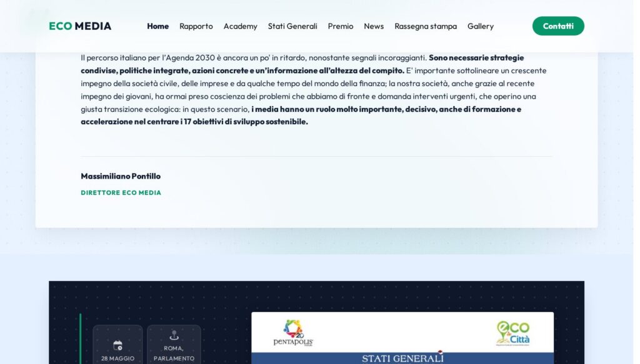Viewport: 640px width, 364px height.
Task: Click the Eco in Città logo
Action: click(x=513, y=333)
